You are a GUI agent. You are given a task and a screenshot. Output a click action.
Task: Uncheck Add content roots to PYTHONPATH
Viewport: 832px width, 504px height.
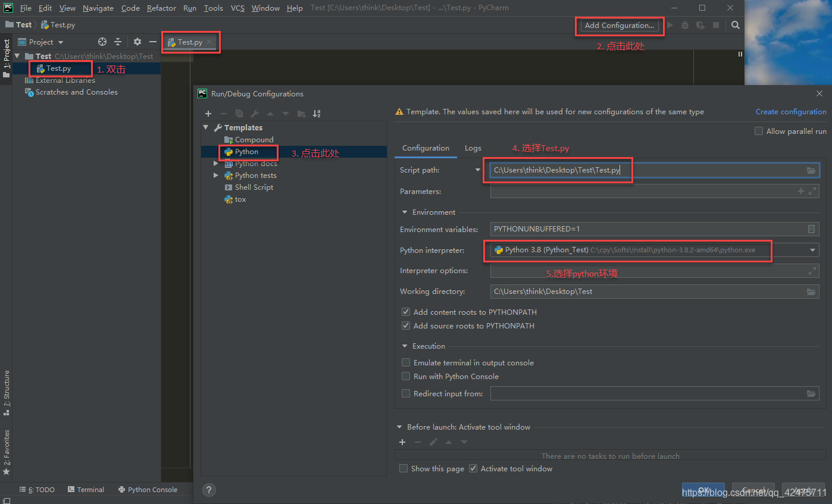406,312
